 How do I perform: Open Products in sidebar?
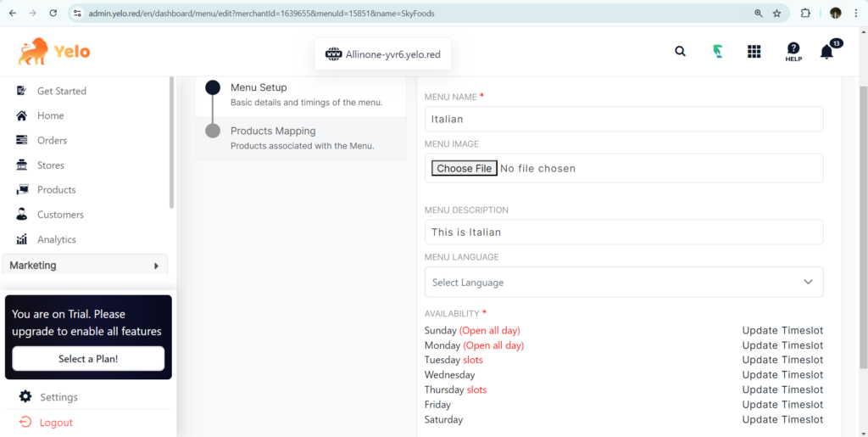pyautogui.click(x=57, y=190)
